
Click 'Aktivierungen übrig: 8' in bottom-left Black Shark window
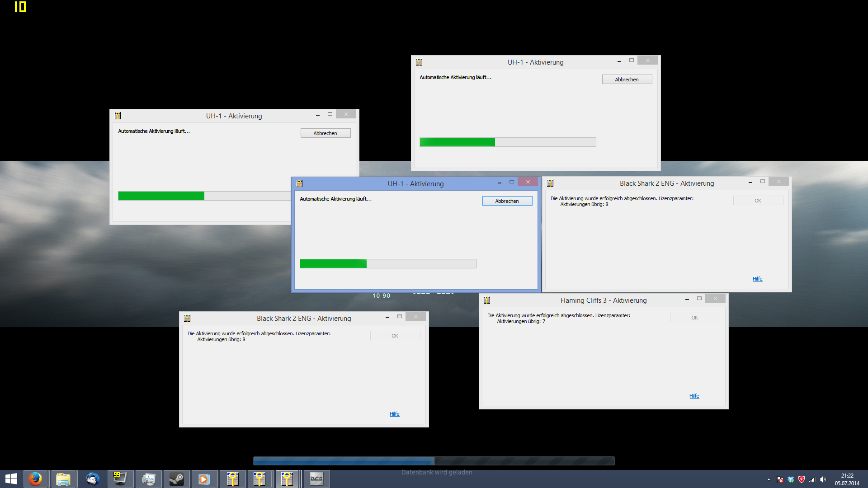click(x=222, y=340)
